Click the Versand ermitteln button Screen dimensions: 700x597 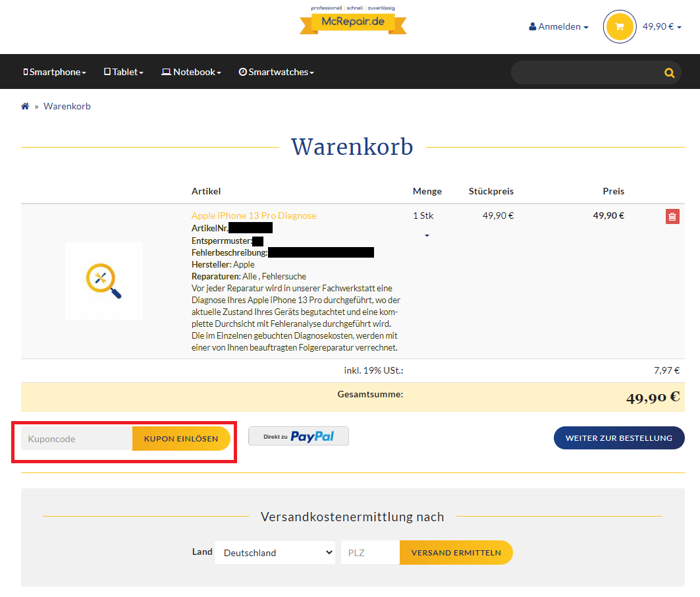[x=456, y=553]
